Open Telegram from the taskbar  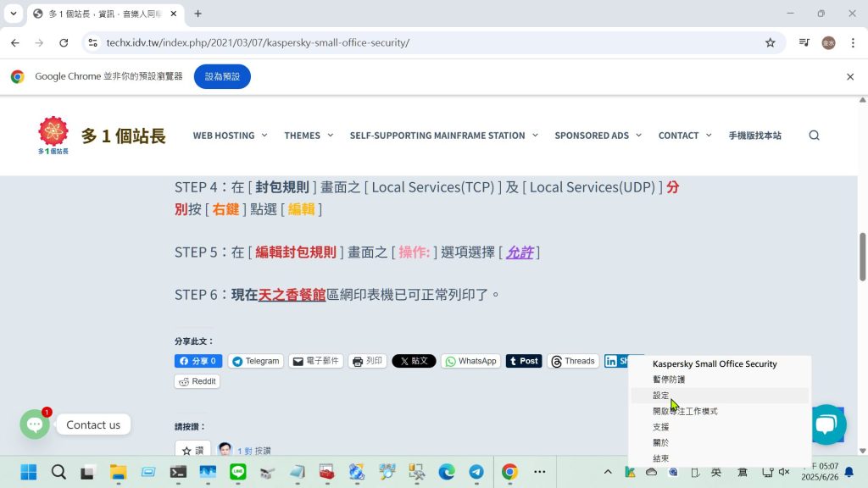pos(476,472)
